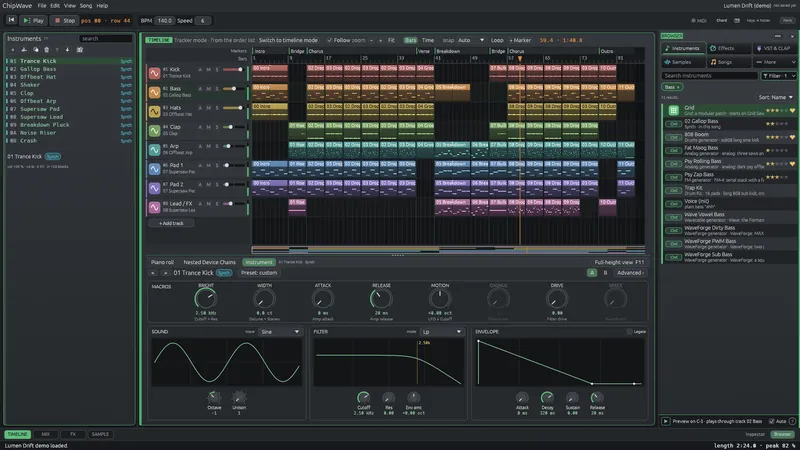Solo the Bass track

tap(217, 89)
